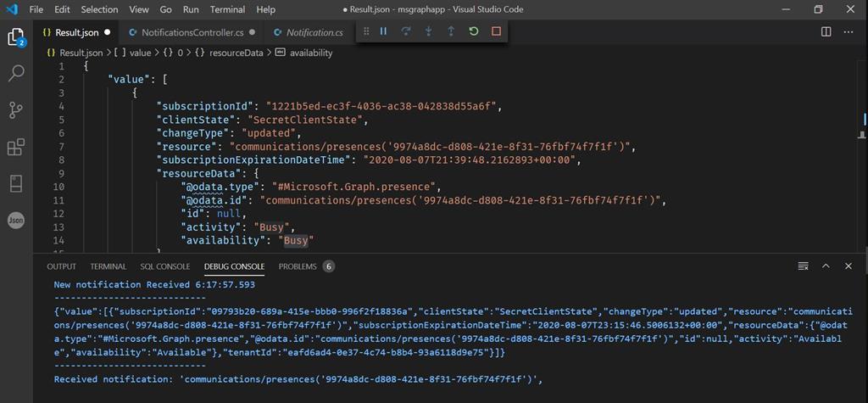Click the "updated" value on line 6
Viewport: 868px width, 403px height.
click(270, 133)
